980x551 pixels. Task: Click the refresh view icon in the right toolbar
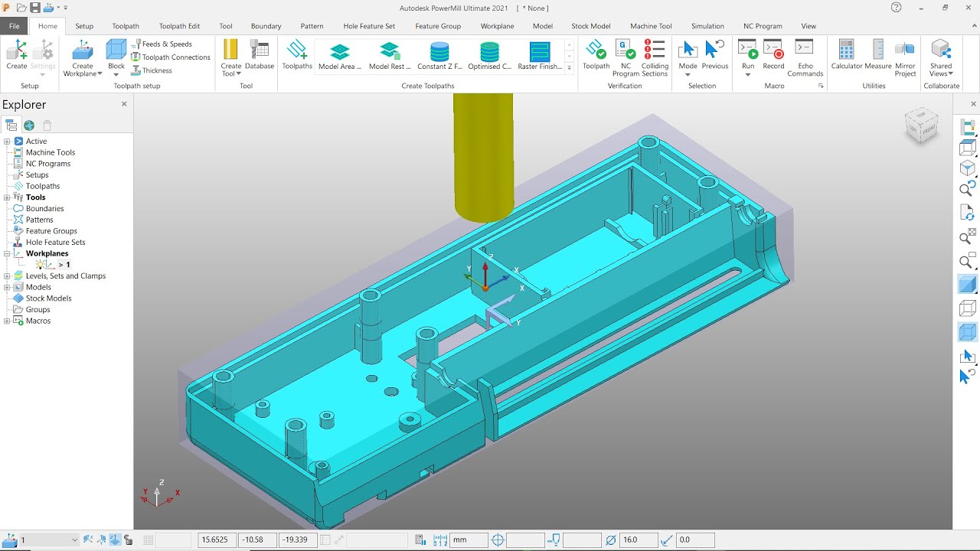click(968, 212)
